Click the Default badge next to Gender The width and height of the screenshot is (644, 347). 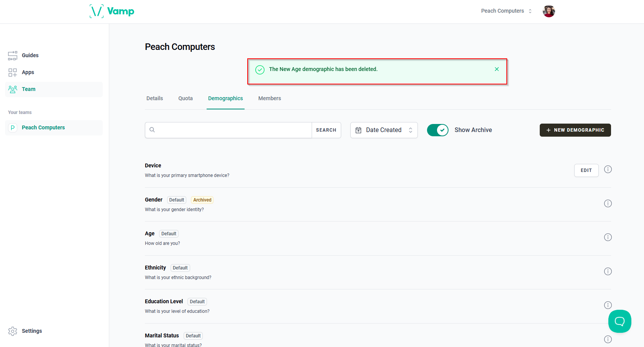[177, 200]
